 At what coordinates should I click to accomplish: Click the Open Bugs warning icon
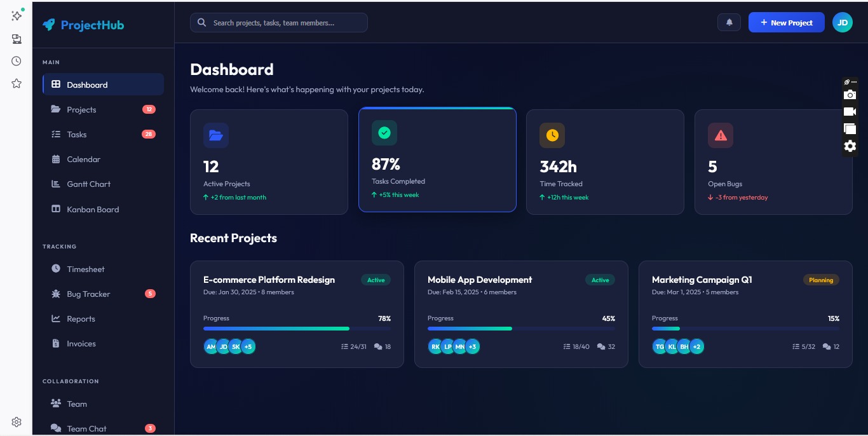click(720, 135)
